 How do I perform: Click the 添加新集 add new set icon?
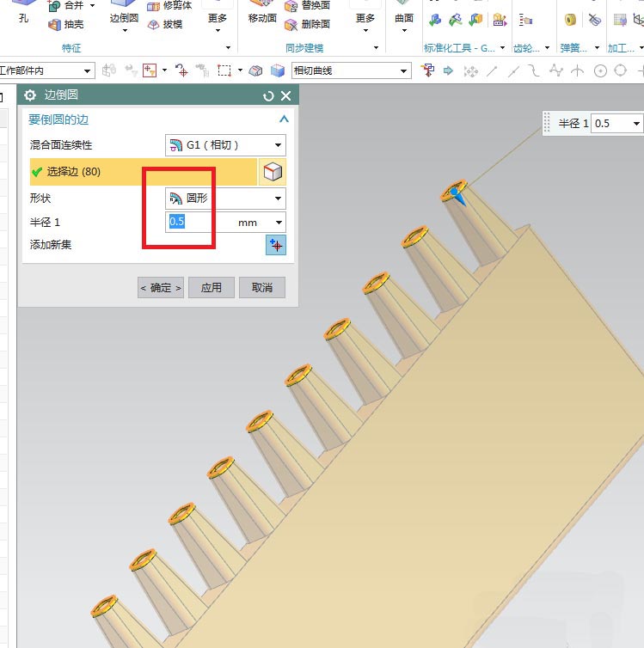(276, 245)
